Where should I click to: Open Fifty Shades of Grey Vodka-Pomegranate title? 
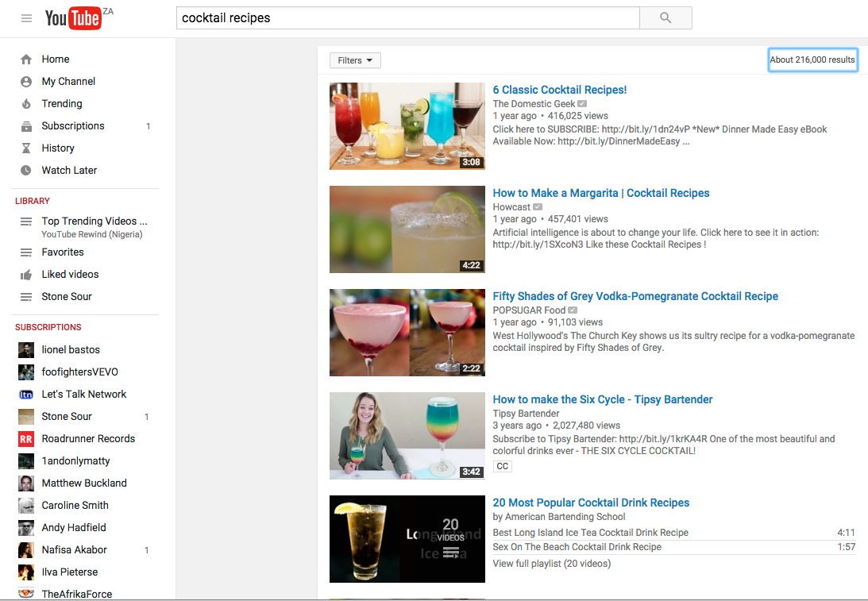point(635,296)
